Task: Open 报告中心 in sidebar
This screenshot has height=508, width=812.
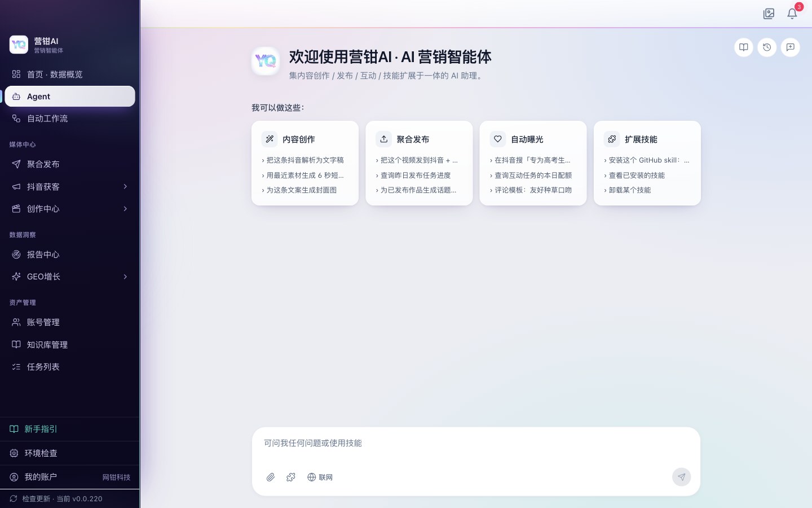Action: point(70,255)
